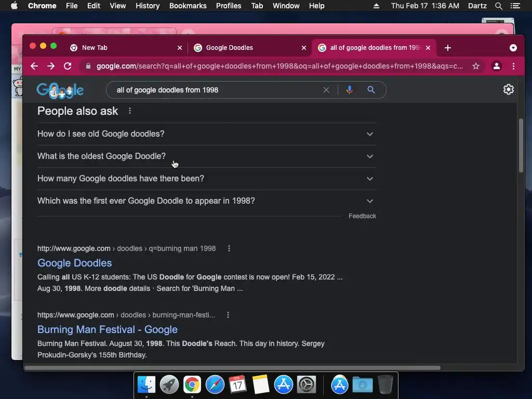
Task: Expand 'How many Google doodles have there been?'
Action: (x=206, y=179)
